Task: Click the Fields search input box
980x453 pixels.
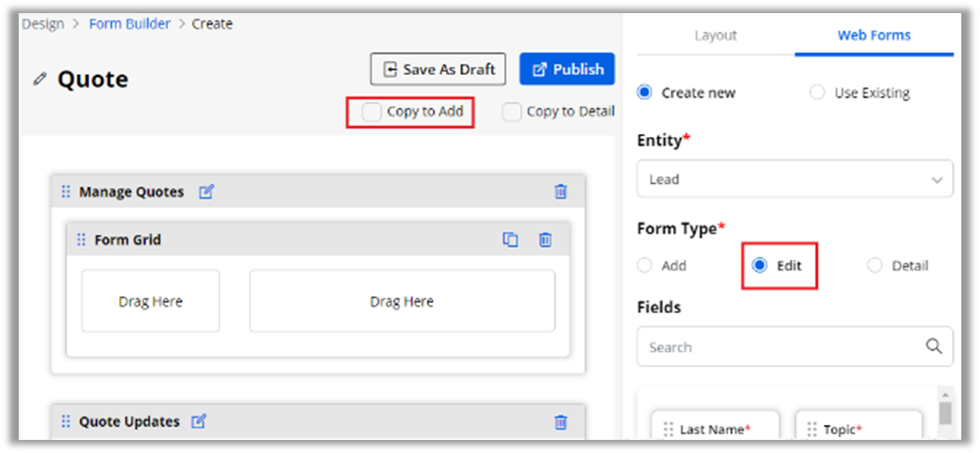Action: [x=778, y=347]
